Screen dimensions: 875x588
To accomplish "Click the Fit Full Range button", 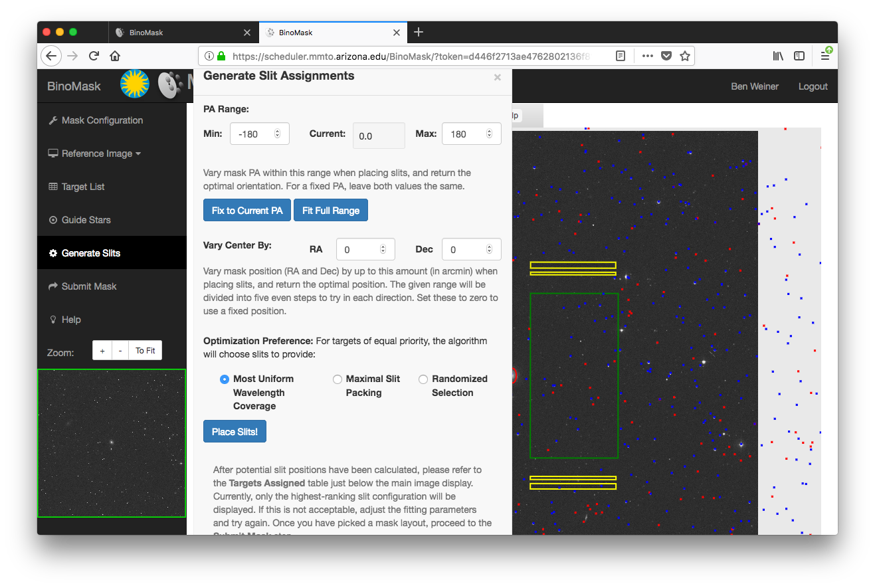I will [330, 211].
